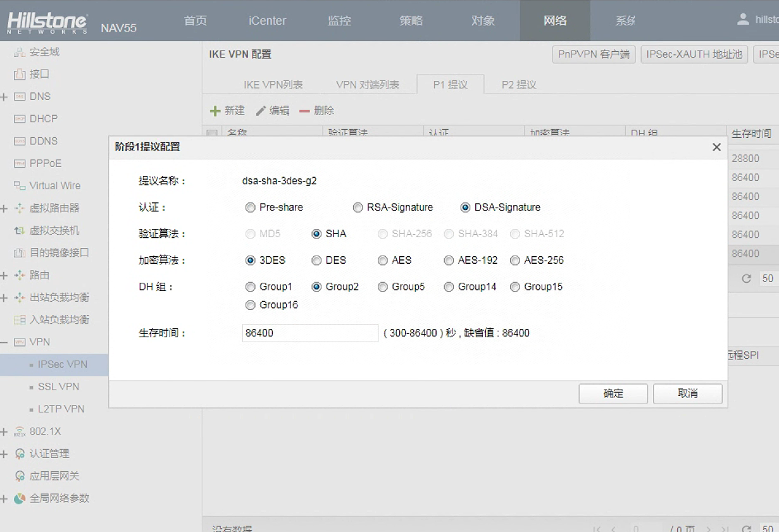This screenshot has height=532, width=779.
Task: Click the Virtual Wire sidebar icon
Action: pyautogui.click(x=20, y=186)
